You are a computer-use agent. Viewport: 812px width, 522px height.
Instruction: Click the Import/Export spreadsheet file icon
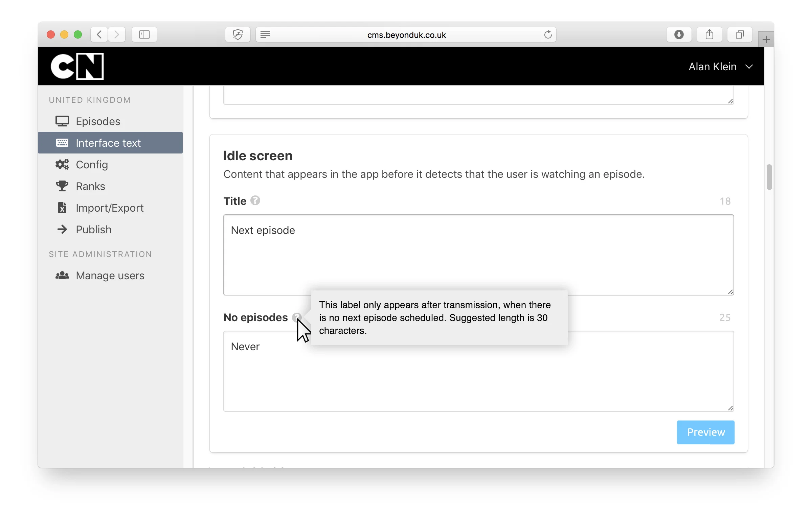pyautogui.click(x=62, y=208)
